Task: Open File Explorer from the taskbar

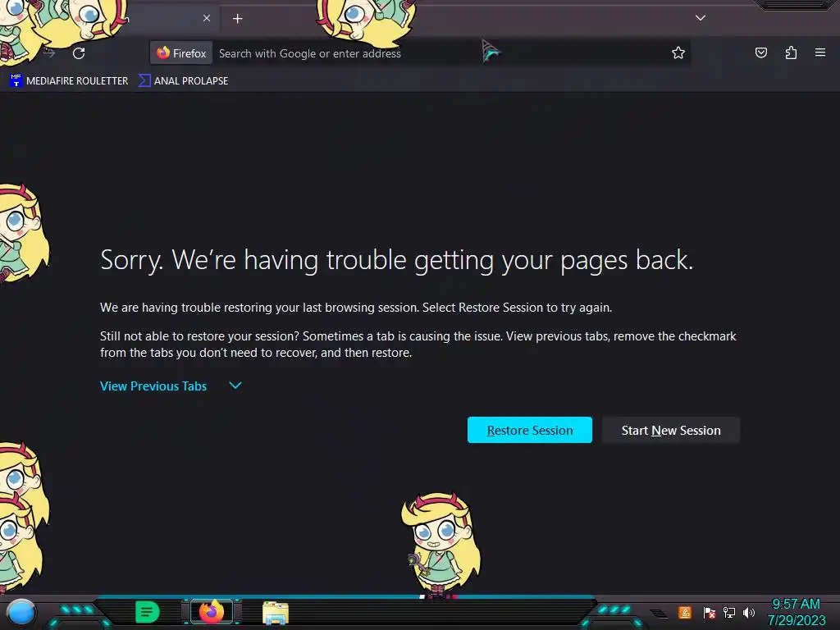Action: [276, 613]
